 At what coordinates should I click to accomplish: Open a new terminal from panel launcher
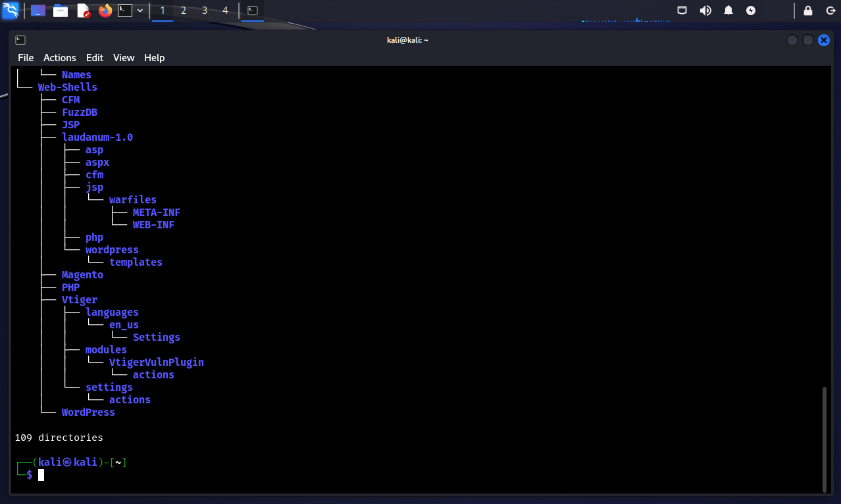click(125, 11)
